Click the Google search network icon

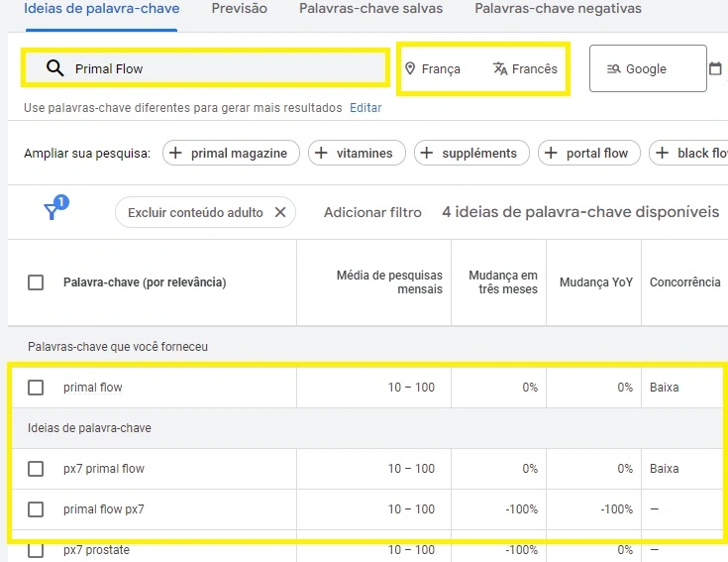tap(613, 69)
